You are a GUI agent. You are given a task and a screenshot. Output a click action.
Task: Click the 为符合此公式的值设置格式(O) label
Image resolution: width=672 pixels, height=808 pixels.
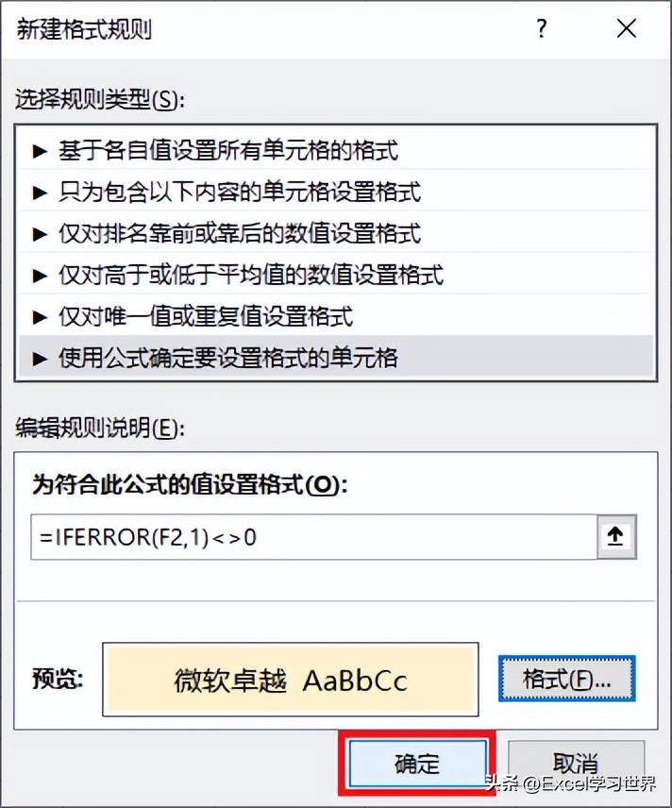[191, 485]
